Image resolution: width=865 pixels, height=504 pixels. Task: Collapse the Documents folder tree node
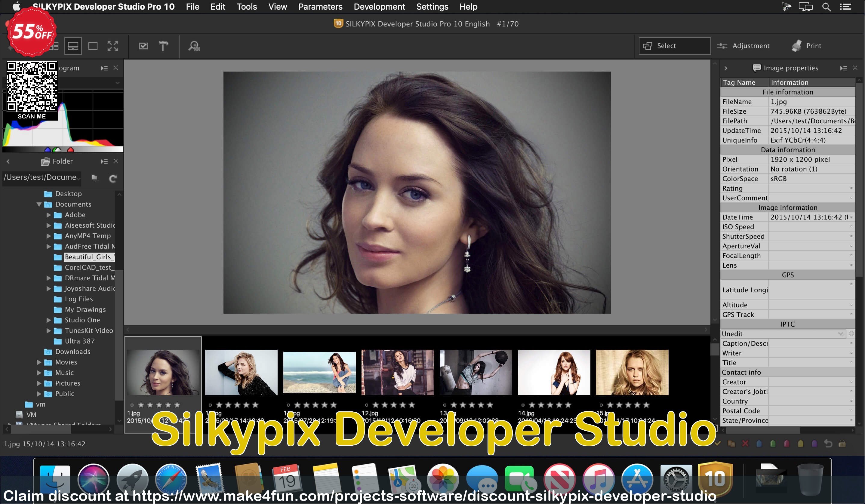coord(39,204)
